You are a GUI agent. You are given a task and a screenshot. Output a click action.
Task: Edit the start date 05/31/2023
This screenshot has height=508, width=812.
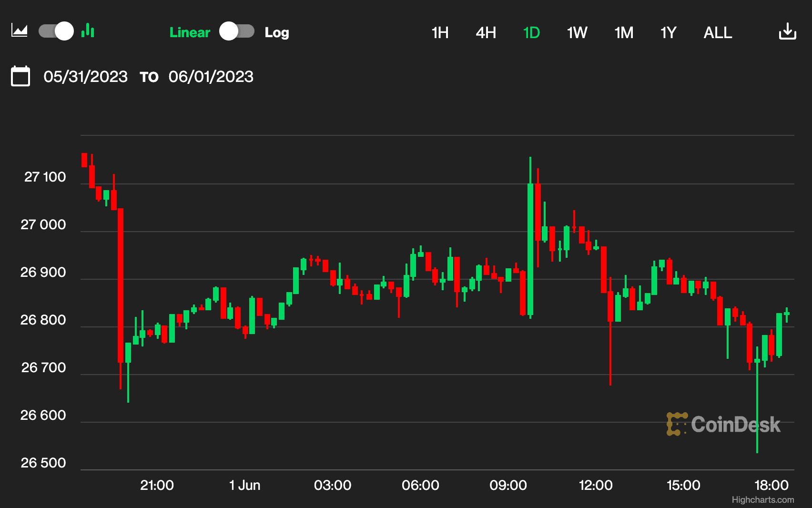pos(86,77)
